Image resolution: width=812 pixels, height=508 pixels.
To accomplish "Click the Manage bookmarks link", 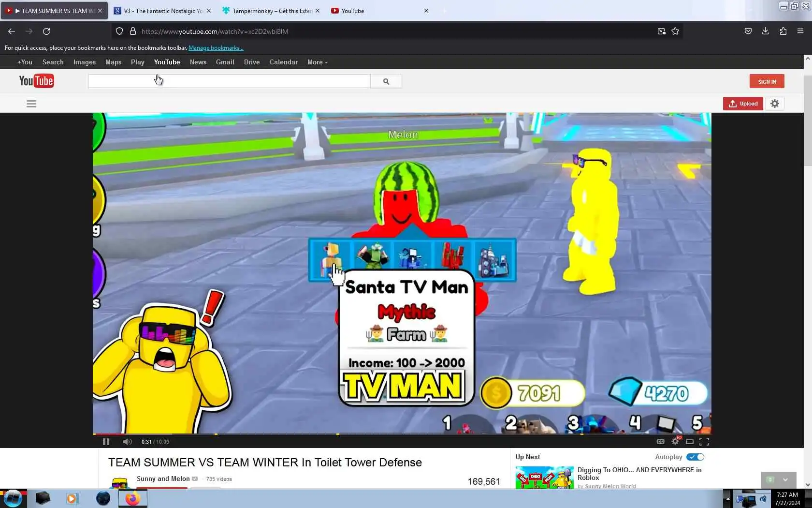I will [x=216, y=48].
